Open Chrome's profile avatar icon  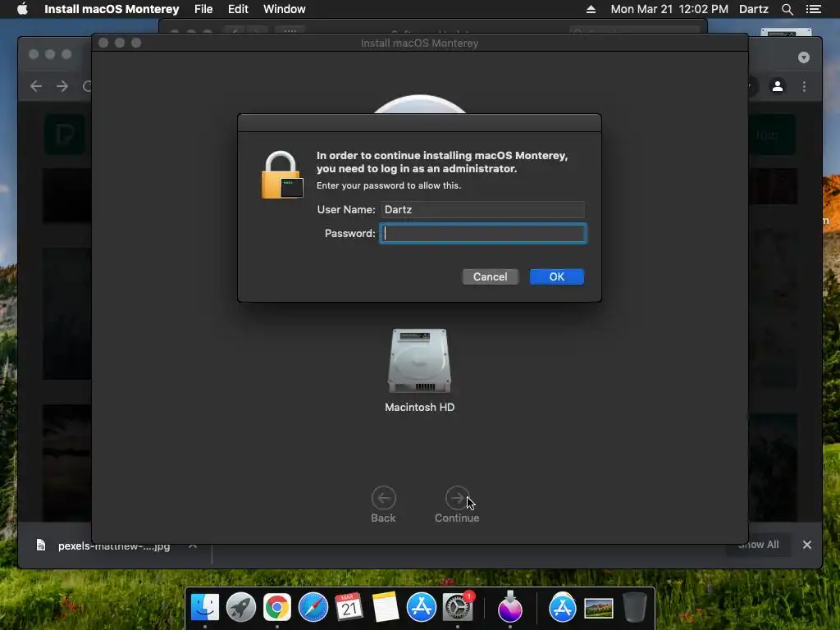(x=778, y=85)
